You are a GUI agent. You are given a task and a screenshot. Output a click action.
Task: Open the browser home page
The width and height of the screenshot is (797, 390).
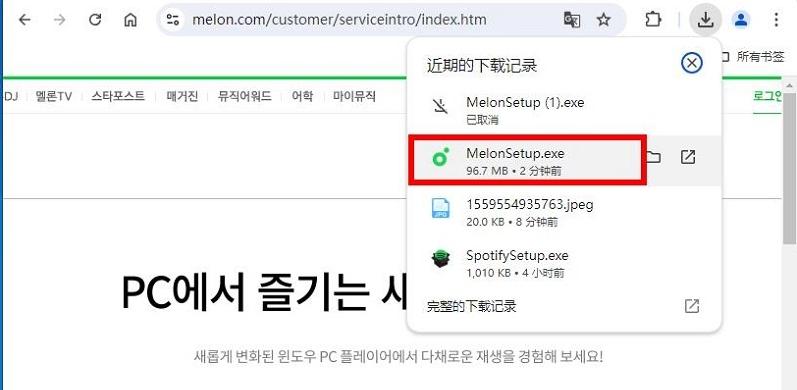click(131, 20)
